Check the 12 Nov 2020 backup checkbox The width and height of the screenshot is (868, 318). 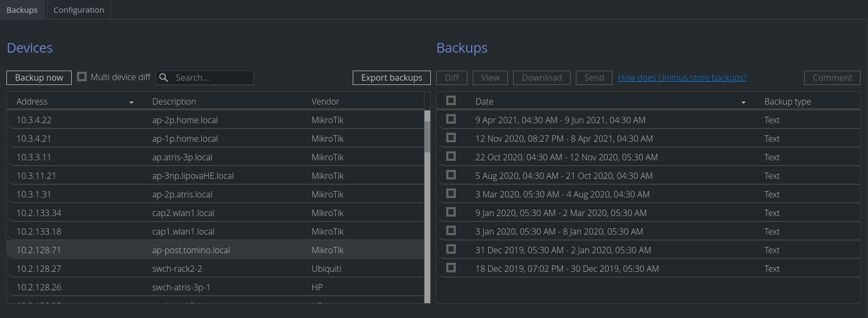click(x=451, y=137)
